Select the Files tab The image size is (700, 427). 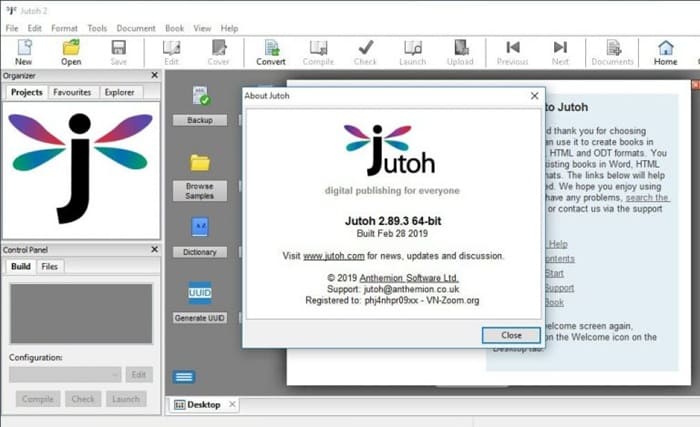pyautogui.click(x=50, y=266)
